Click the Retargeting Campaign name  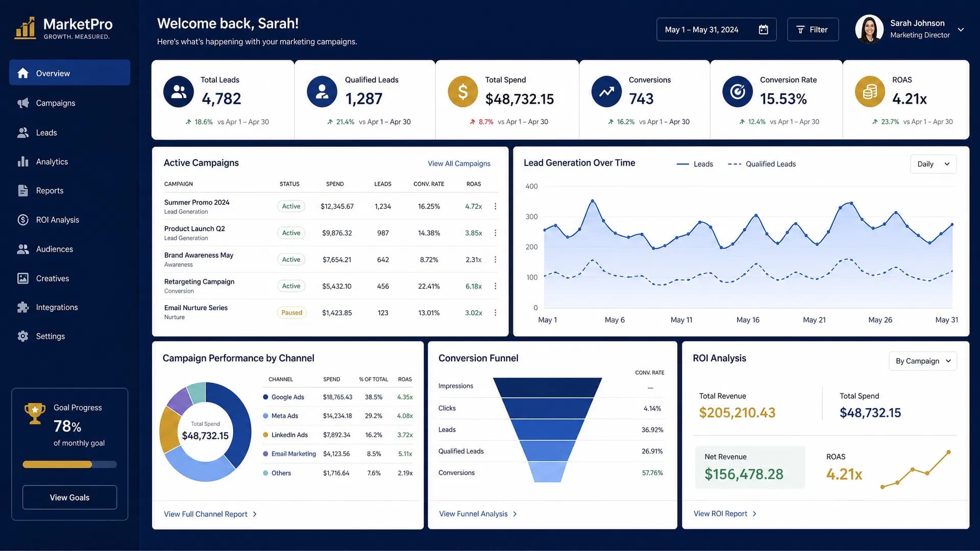click(x=199, y=282)
